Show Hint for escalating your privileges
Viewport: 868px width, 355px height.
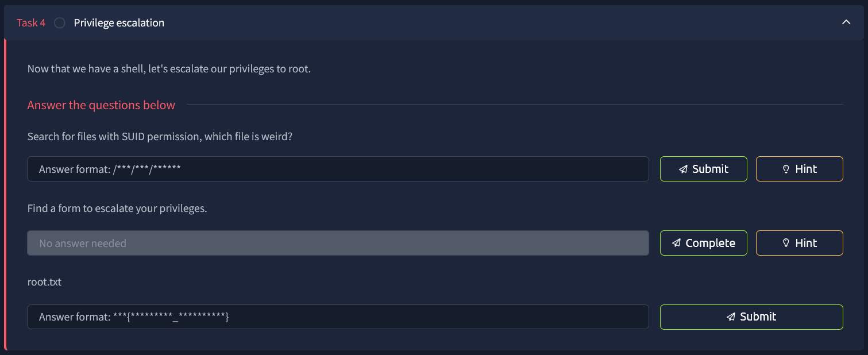click(x=799, y=243)
